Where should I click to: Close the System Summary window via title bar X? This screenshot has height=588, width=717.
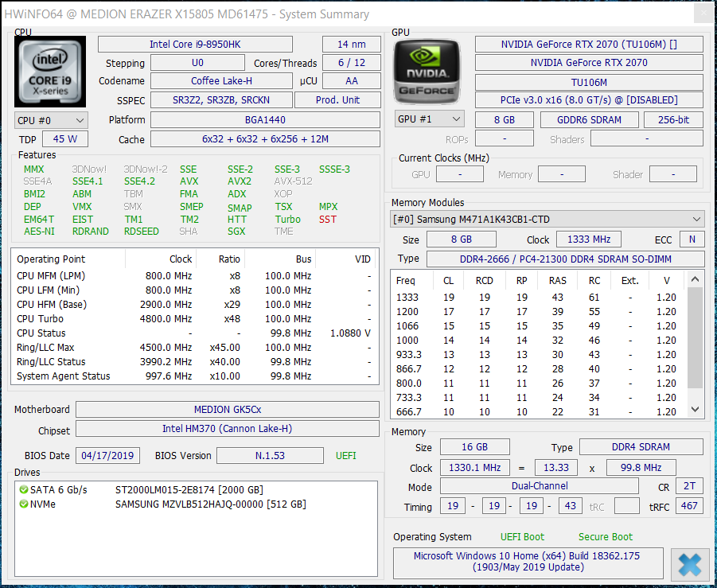[x=703, y=14]
